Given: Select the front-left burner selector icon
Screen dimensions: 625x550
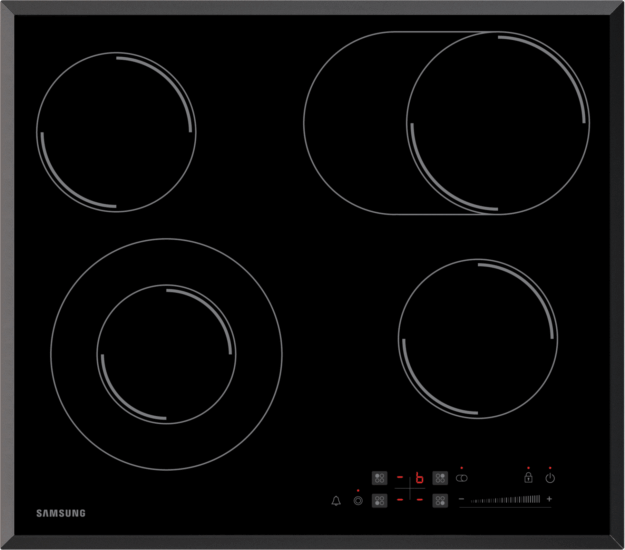Looking at the screenshot, I should coord(380,500).
